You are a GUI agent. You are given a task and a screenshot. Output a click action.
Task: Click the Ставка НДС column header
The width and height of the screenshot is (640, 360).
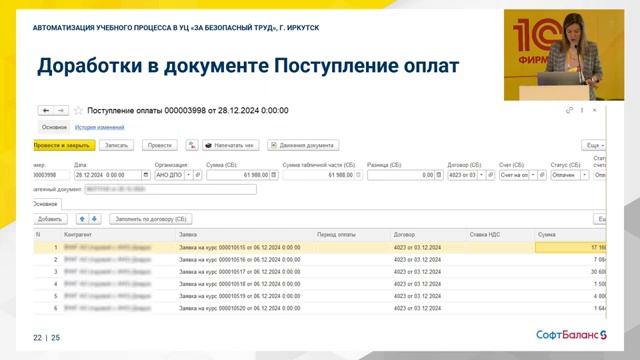(500, 235)
